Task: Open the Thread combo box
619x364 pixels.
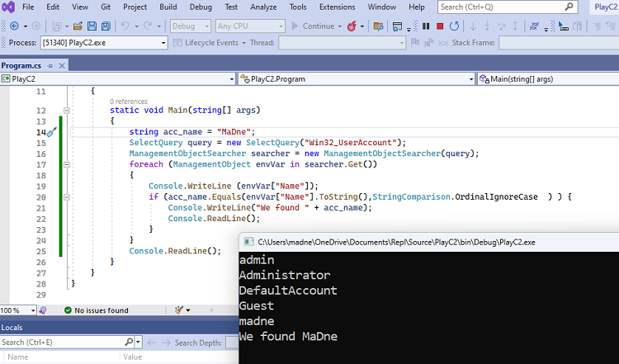Action: (x=342, y=43)
